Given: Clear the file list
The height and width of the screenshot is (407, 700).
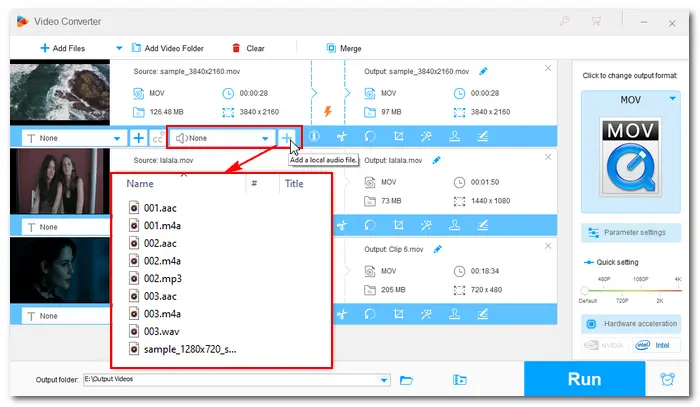Looking at the screenshot, I should click(x=248, y=48).
